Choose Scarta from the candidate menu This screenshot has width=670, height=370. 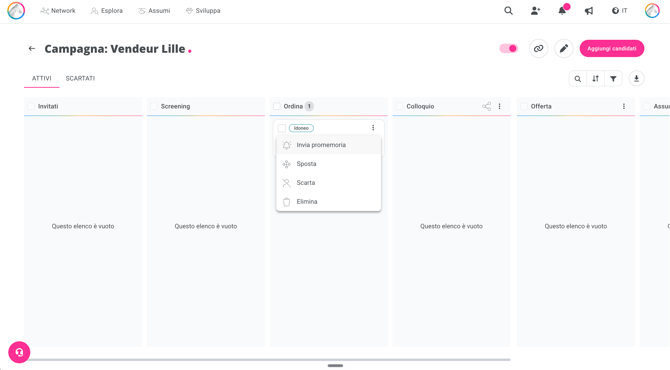[329, 183]
